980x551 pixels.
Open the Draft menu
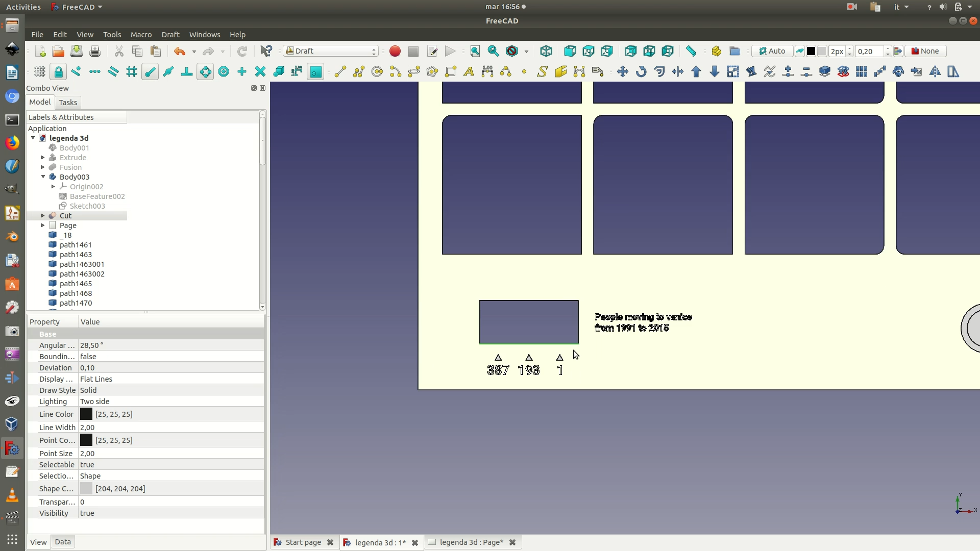(x=170, y=35)
